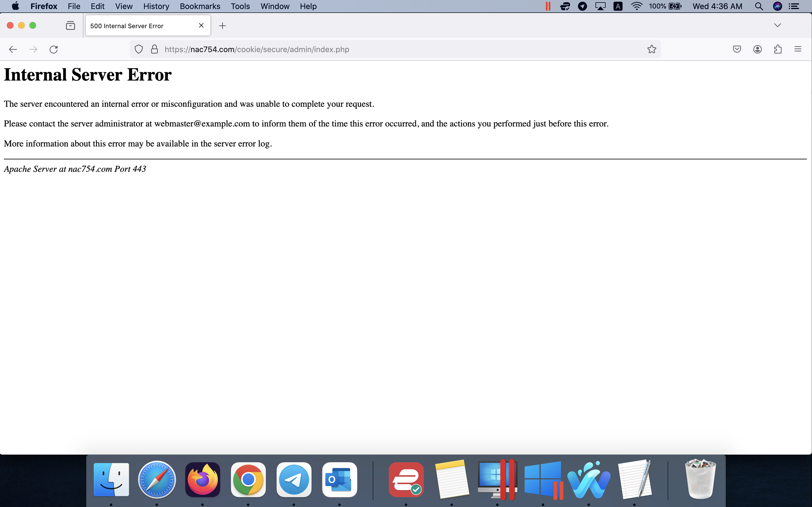Go back to the previous page
Viewport: 812px width, 507px height.
pos(13,49)
